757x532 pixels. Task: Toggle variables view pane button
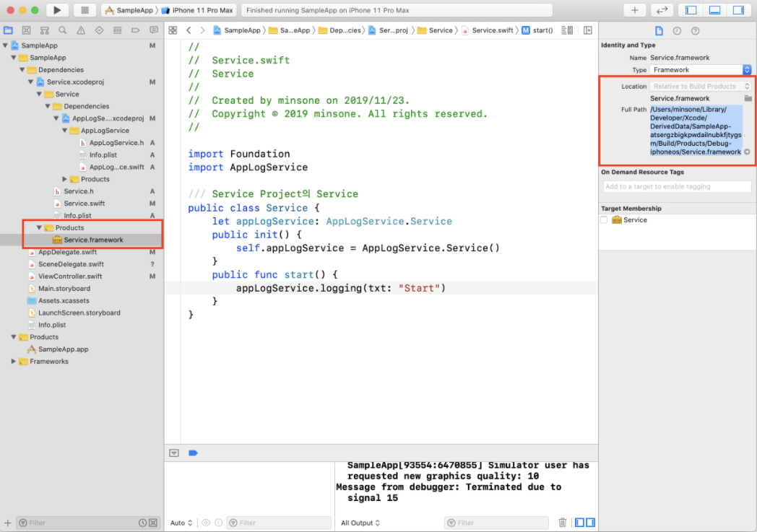click(x=579, y=523)
